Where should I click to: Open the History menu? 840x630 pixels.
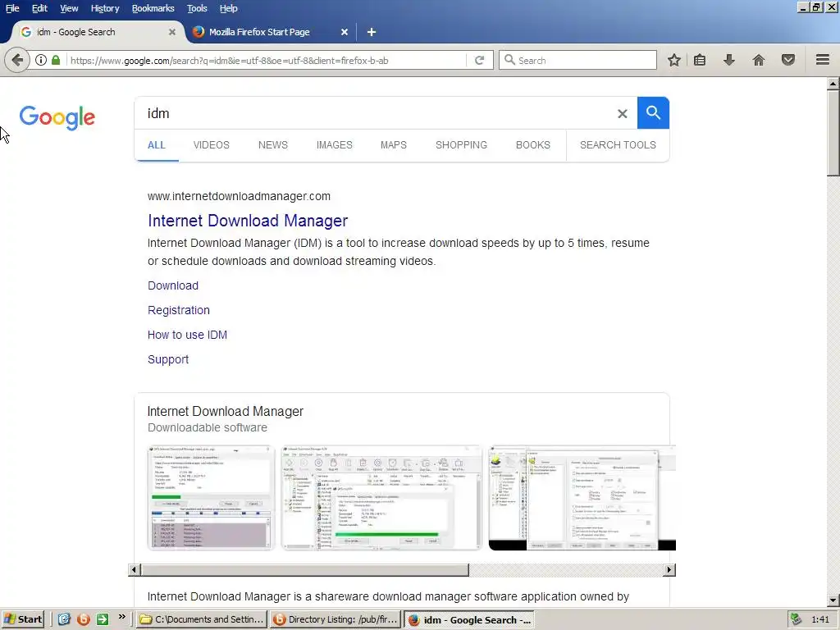[104, 8]
